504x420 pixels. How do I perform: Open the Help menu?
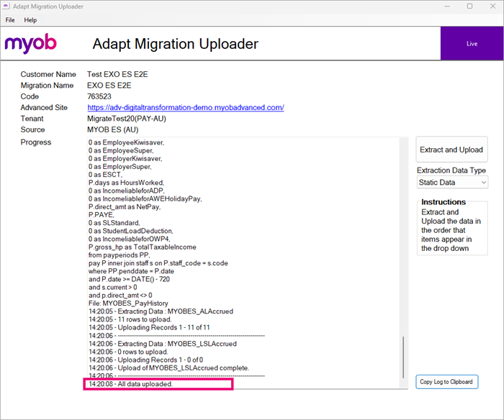click(30, 20)
